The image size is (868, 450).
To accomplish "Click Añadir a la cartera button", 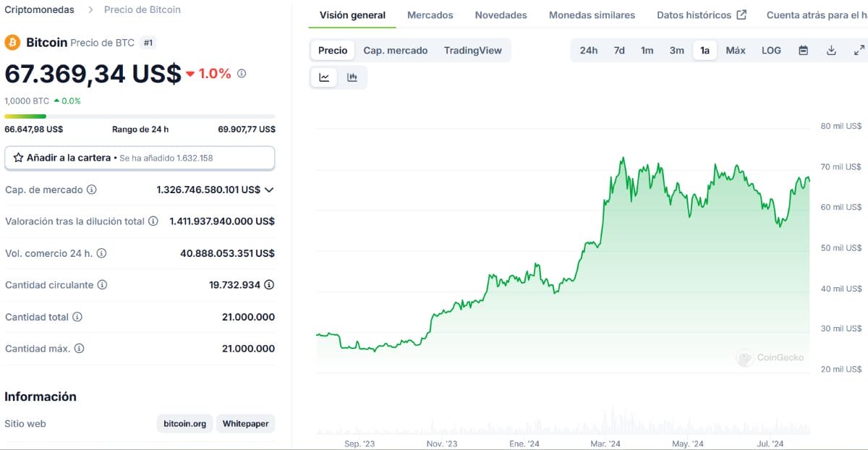I will [140, 157].
